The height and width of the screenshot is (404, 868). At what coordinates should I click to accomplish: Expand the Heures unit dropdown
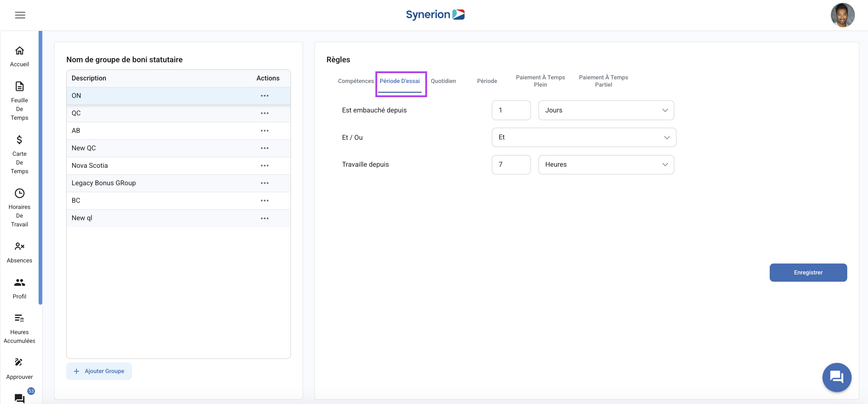(606, 165)
